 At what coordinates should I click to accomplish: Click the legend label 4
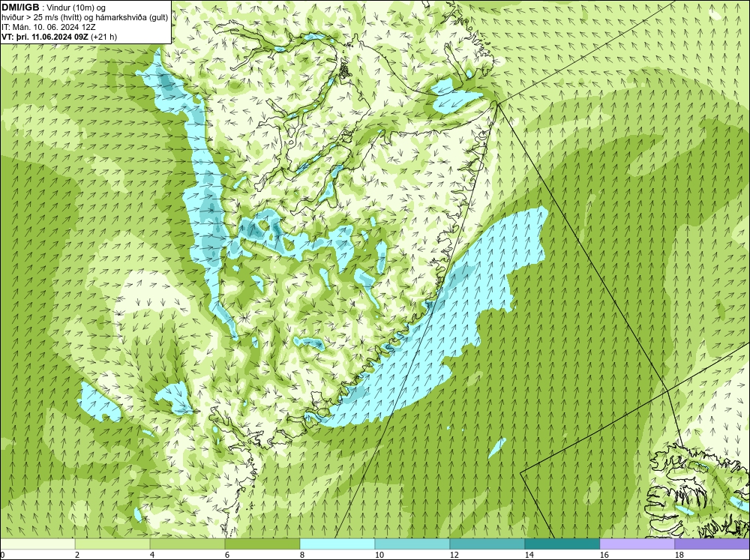click(x=152, y=555)
